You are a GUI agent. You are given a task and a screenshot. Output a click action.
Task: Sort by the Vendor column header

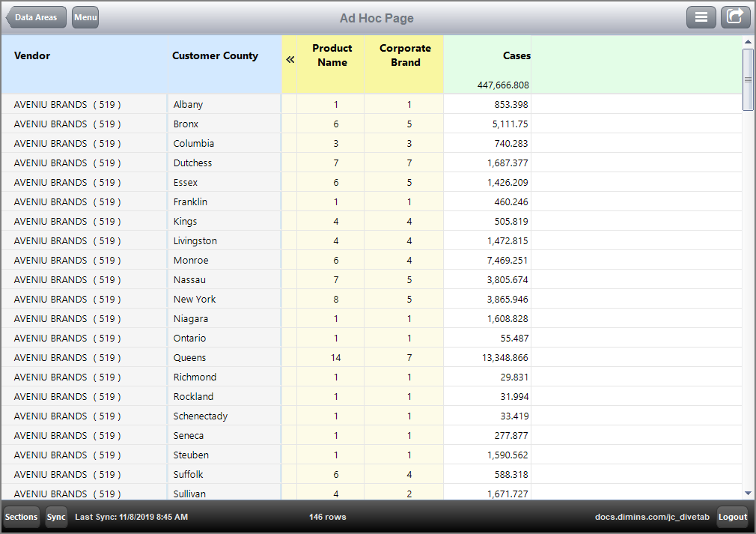[x=32, y=55]
